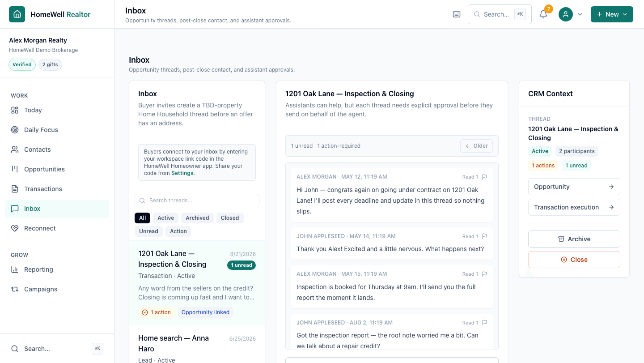Load Older messages

477,146
